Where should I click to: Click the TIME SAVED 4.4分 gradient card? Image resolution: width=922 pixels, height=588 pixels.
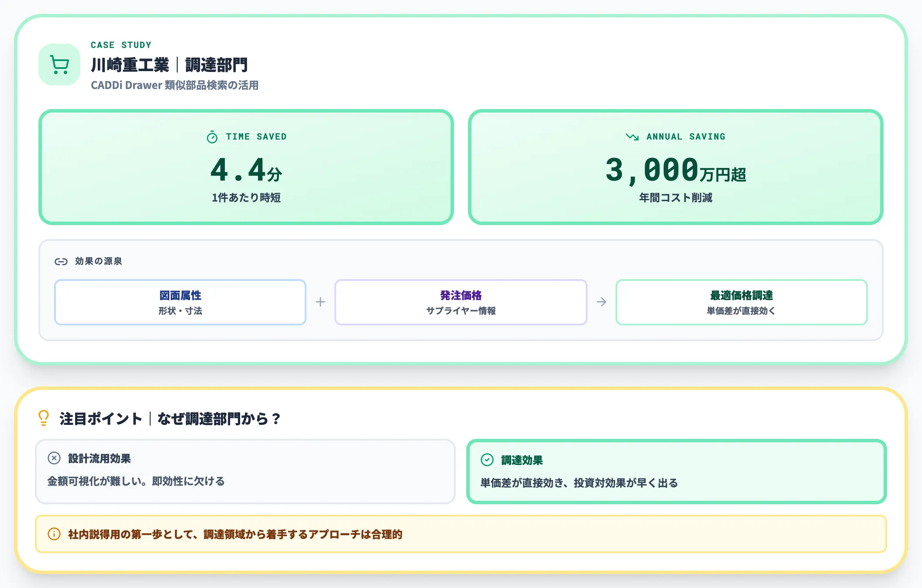(x=245, y=168)
